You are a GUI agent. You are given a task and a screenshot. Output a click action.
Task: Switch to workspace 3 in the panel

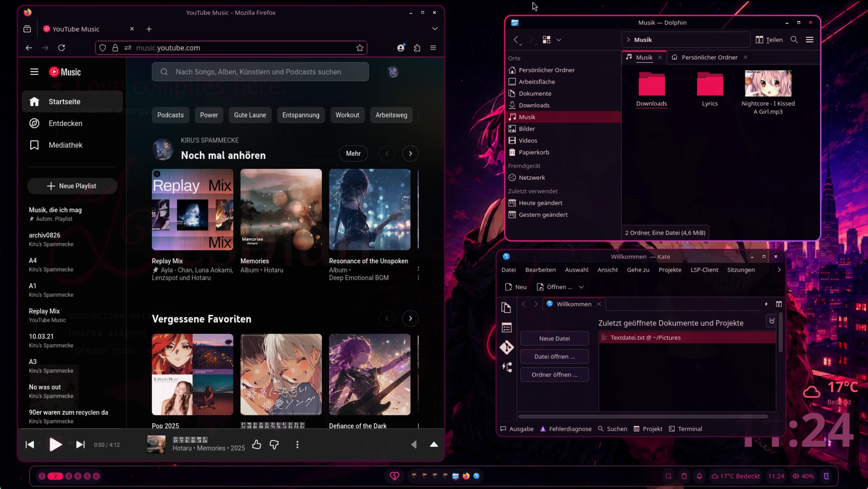click(x=69, y=476)
